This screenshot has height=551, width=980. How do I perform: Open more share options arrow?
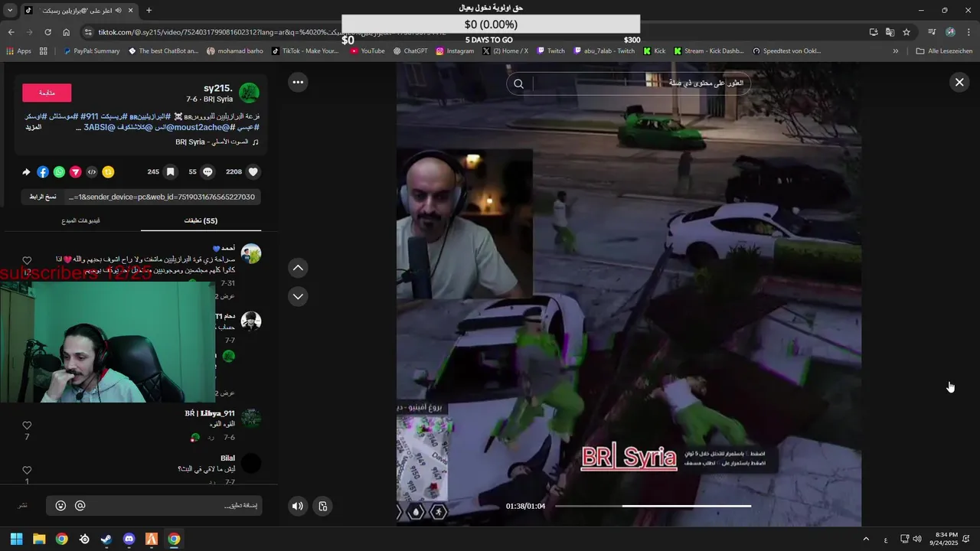pos(26,172)
